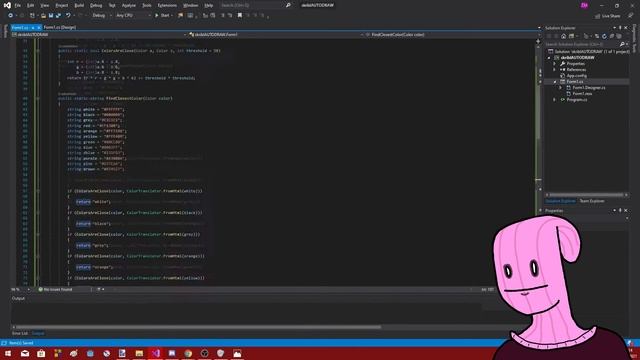Click the account badge in title bar
The width and height of the screenshot is (640, 360).
(x=584, y=5)
